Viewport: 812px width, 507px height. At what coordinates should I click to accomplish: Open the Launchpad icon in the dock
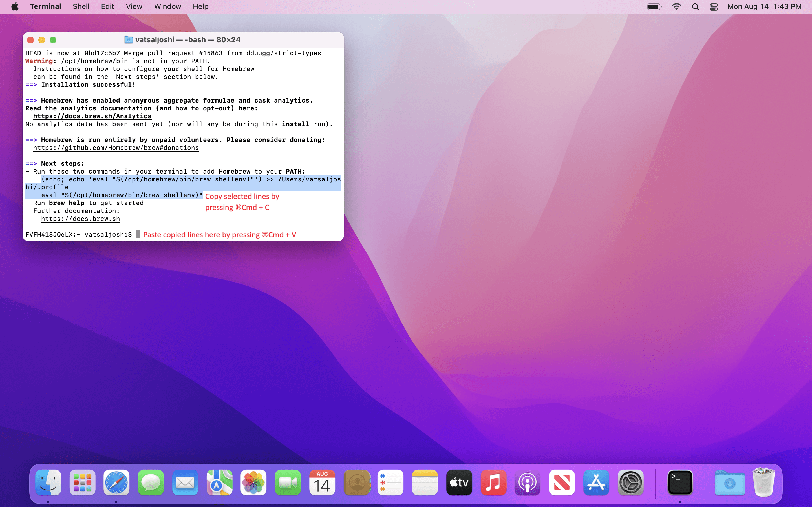82,483
